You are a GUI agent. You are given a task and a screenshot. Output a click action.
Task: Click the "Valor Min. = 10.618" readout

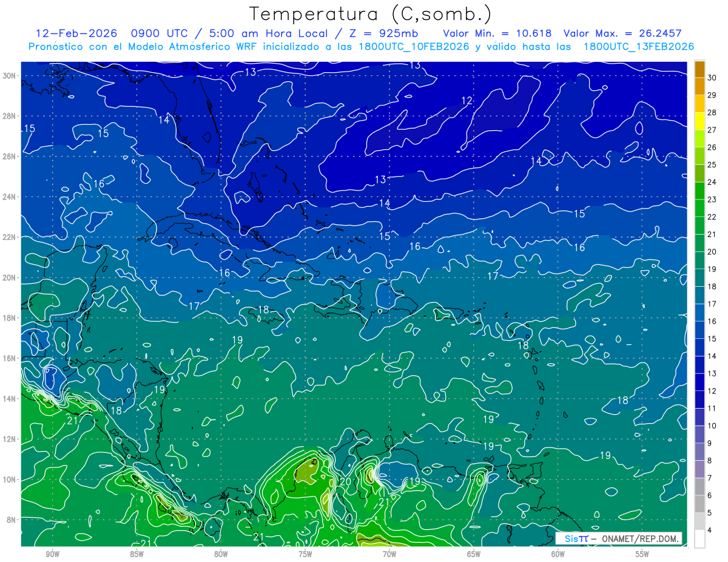pyautogui.click(x=497, y=33)
